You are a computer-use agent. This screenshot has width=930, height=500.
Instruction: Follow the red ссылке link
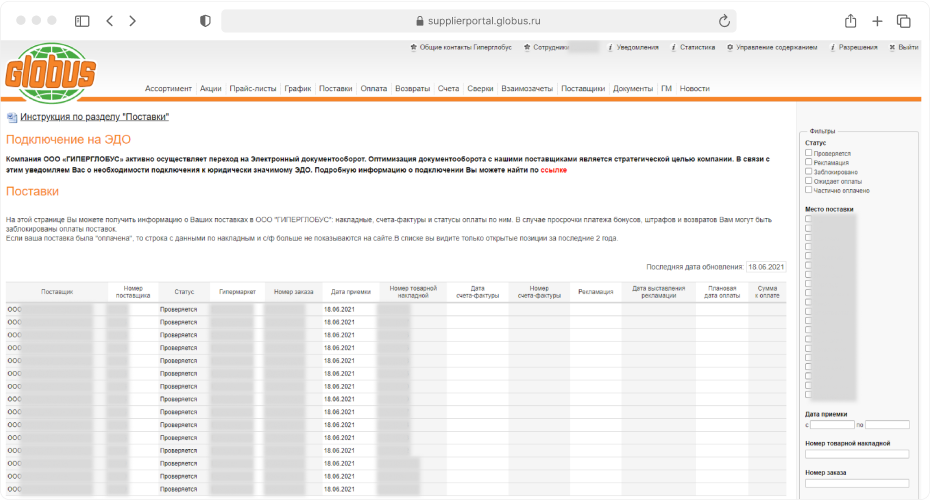554,170
